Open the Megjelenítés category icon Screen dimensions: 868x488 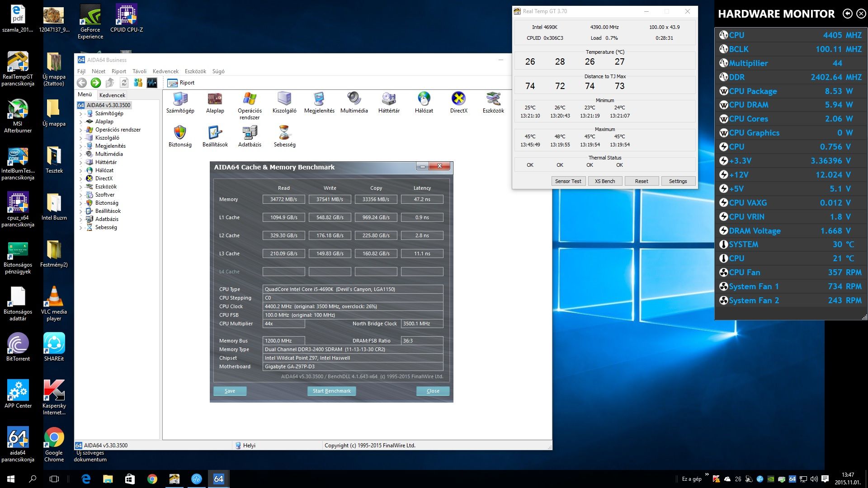click(x=319, y=103)
